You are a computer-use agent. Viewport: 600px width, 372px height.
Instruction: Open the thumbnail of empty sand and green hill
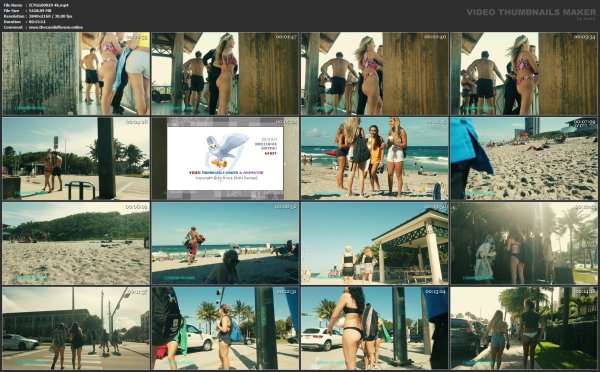click(x=76, y=243)
